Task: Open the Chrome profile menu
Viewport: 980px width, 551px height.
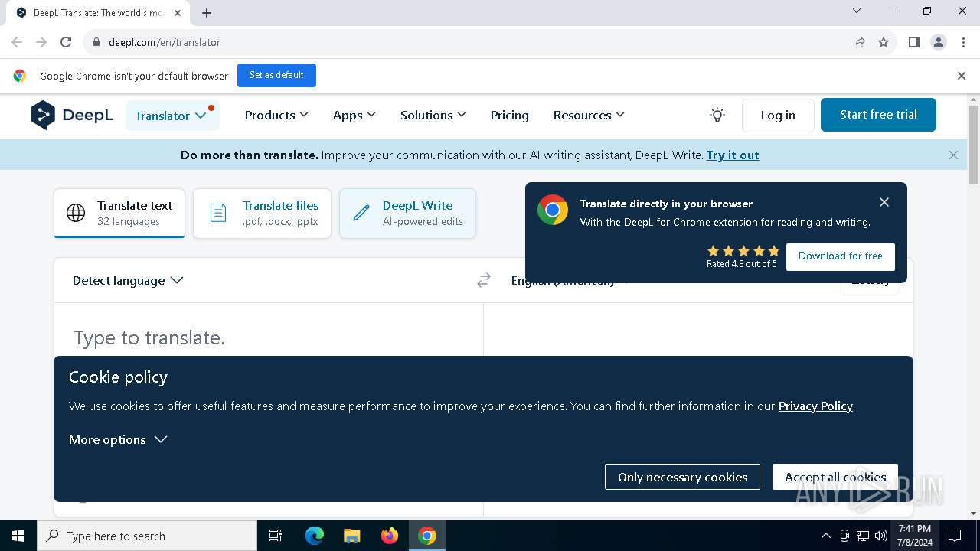Action: [939, 42]
